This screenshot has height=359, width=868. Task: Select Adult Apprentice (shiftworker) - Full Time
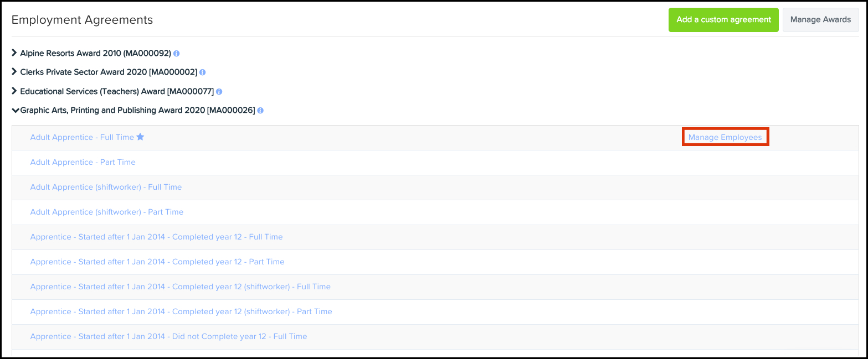[106, 187]
